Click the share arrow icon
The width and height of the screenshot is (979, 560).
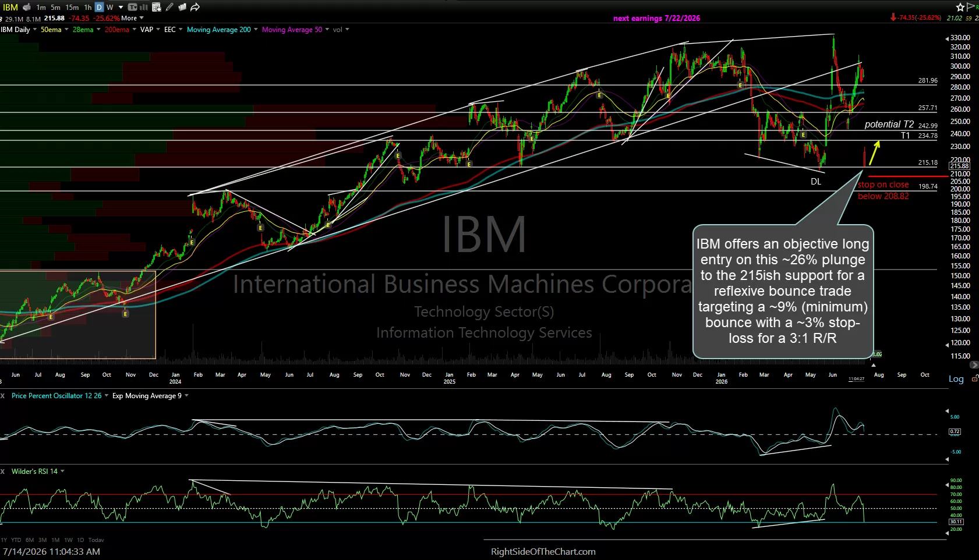(195, 7)
